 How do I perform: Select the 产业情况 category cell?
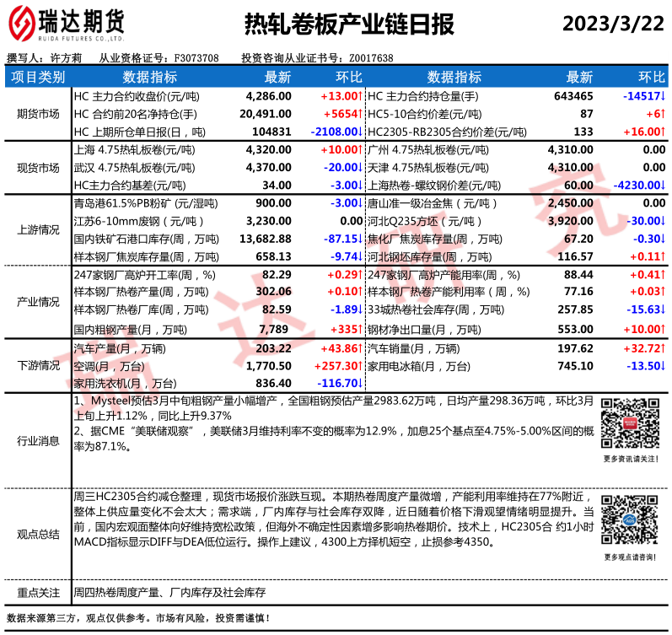38,301
